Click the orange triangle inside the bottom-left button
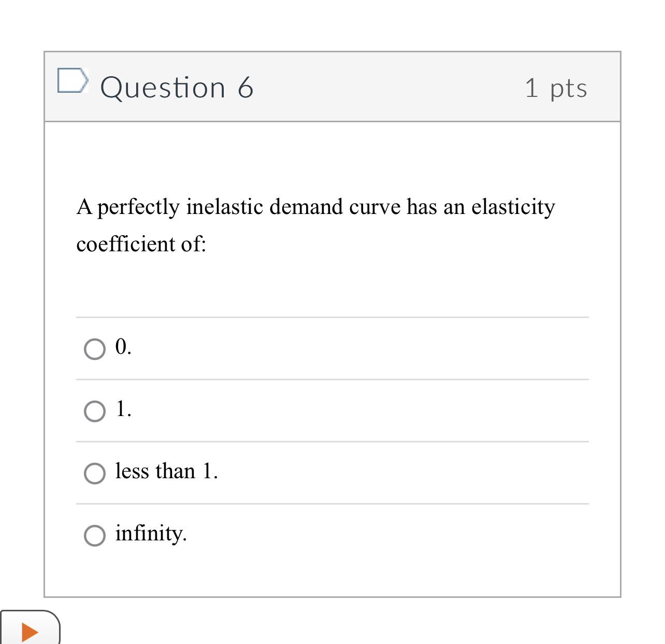This screenshot has width=665, height=644. [30, 632]
